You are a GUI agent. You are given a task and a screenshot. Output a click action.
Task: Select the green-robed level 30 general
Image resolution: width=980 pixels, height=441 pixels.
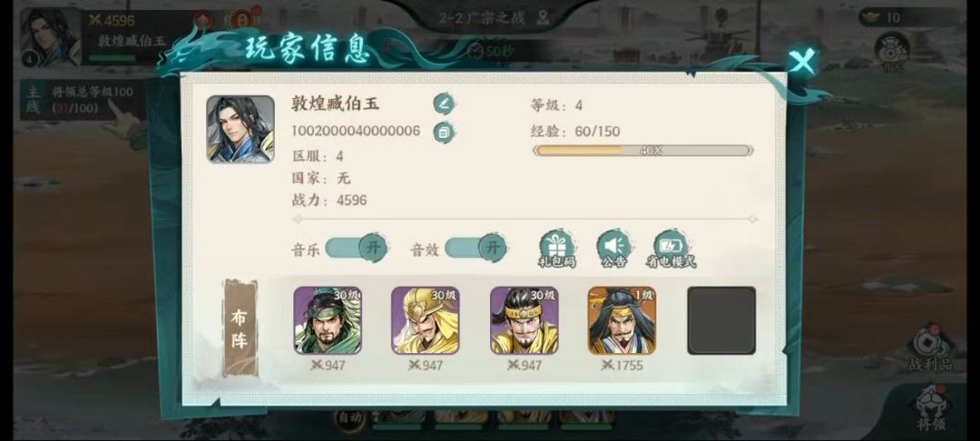(328, 320)
